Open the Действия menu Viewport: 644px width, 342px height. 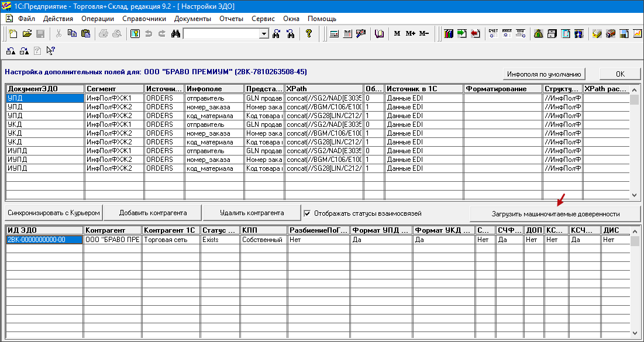tap(58, 19)
